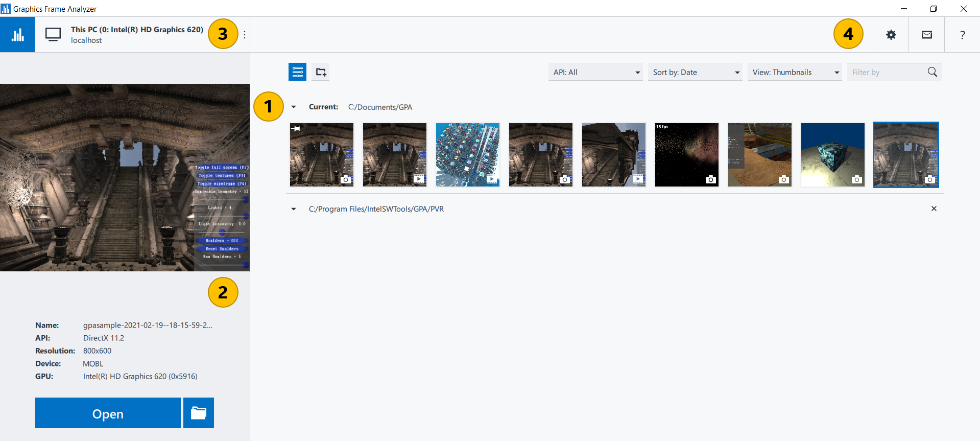Select the blue city blocks thumbnail

point(468,155)
